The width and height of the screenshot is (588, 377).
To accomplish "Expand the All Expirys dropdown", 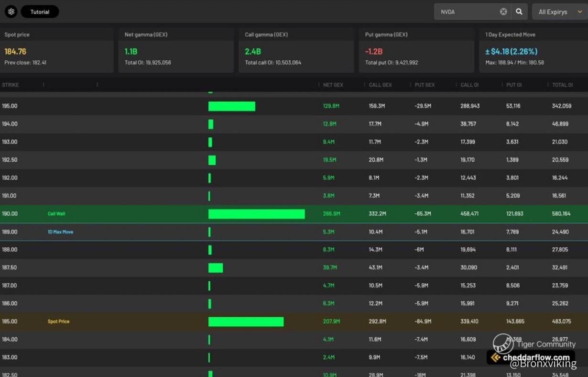I will point(559,12).
